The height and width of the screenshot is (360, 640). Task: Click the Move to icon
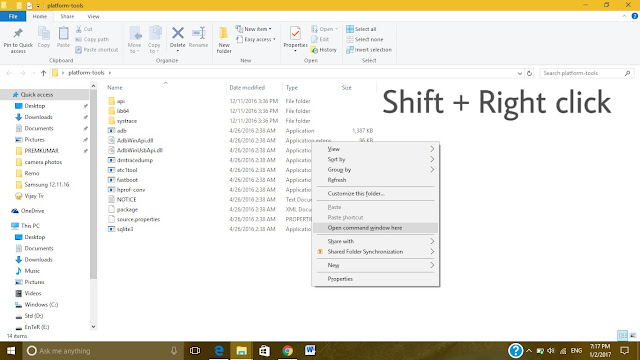[135, 33]
